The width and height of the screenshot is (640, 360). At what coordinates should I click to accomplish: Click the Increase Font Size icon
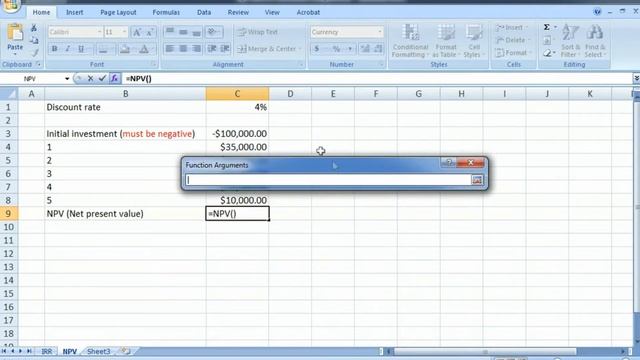pyautogui.click(x=137, y=32)
